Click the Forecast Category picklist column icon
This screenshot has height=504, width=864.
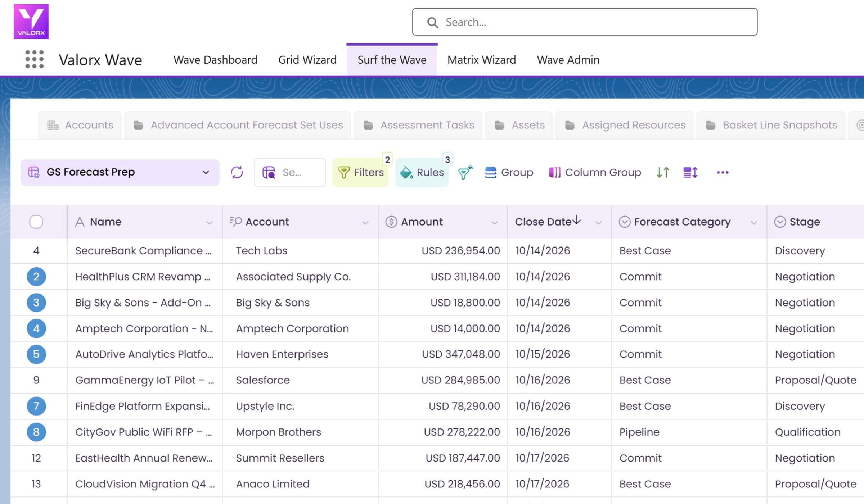click(x=625, y=222)
